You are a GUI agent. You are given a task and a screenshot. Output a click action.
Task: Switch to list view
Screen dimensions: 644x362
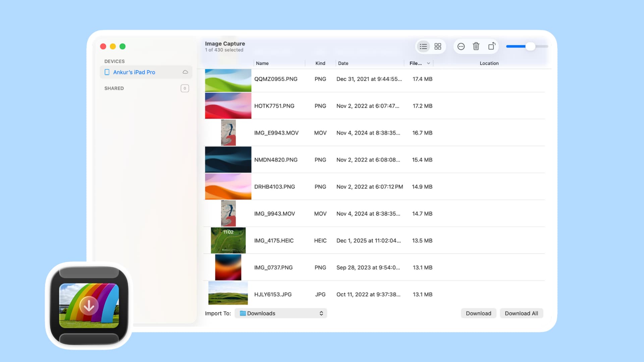(423, 47)
